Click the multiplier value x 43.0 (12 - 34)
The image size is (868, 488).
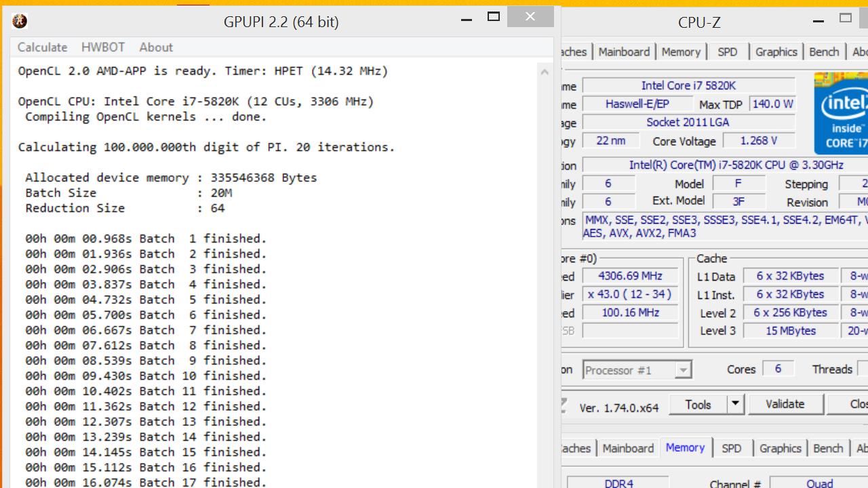(630, 294)
